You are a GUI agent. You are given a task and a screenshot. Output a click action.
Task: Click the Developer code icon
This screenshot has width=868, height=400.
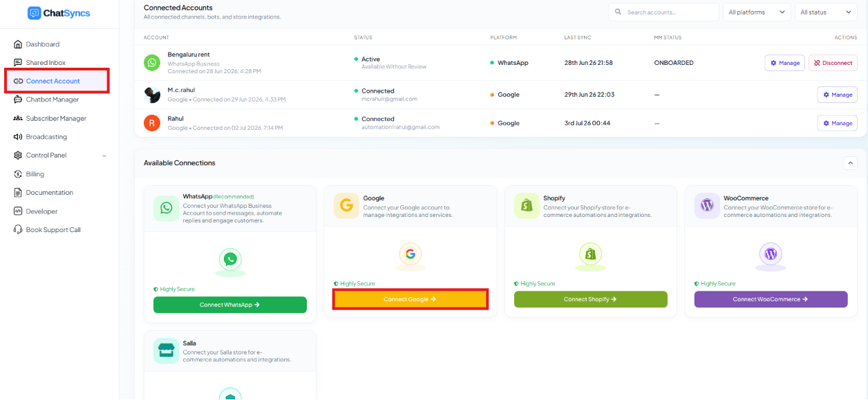18,211
